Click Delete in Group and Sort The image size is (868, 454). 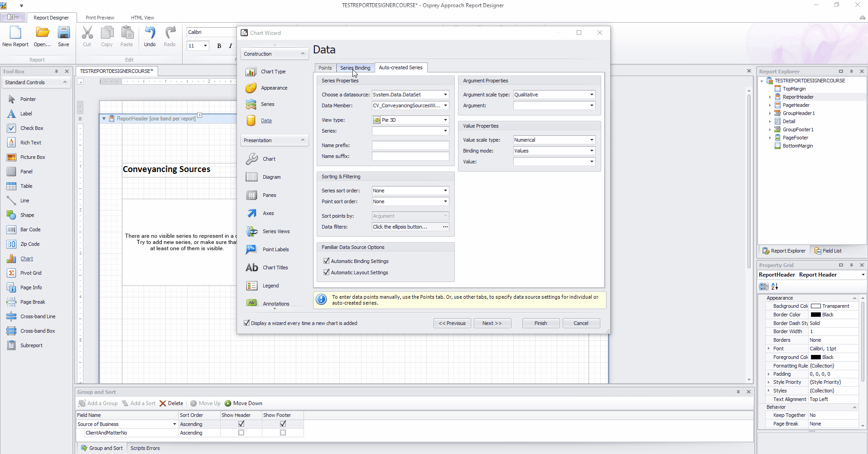(171, 403)
